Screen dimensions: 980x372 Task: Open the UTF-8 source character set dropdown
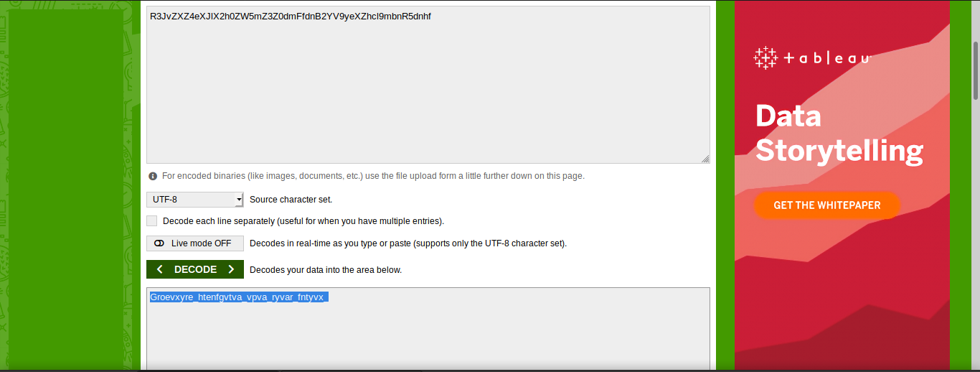[195, 200]
